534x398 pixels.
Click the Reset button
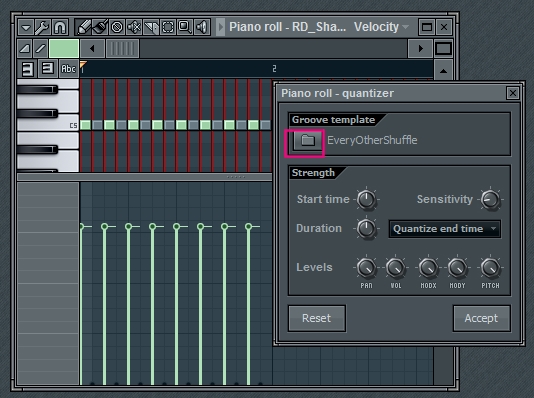[x=317, y=318]
